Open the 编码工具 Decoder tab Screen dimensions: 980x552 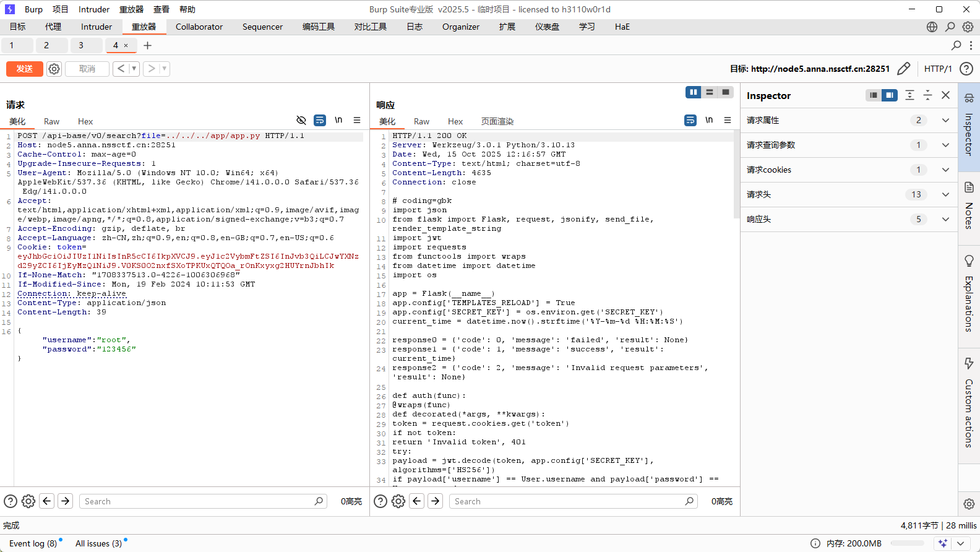(x=319, y=27)
